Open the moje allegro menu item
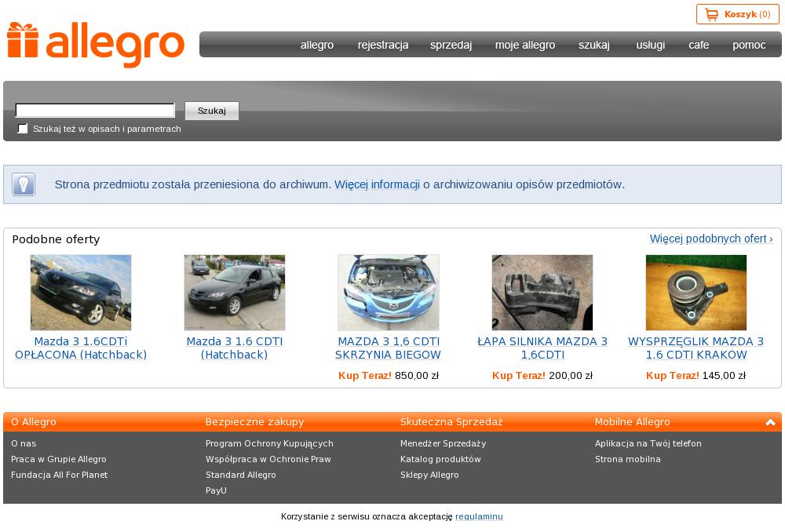The height and width of the screenshot is (532, 785). coord(525,45)
